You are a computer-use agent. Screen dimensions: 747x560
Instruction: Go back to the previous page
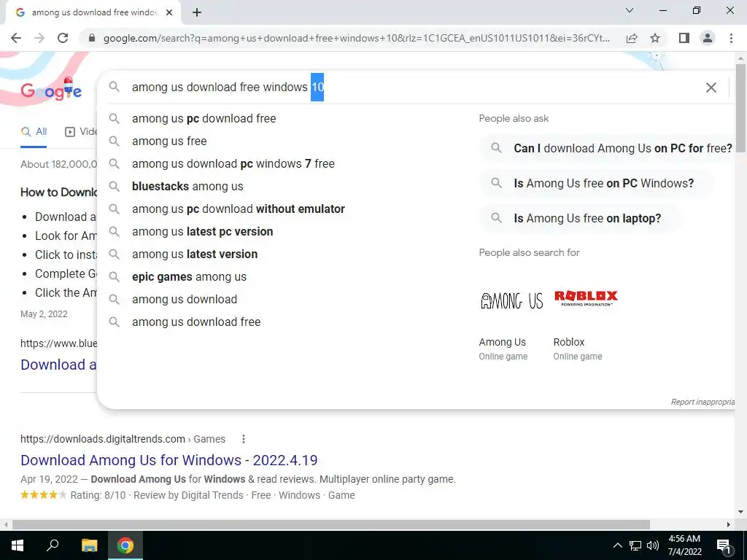tap(16, 38)
